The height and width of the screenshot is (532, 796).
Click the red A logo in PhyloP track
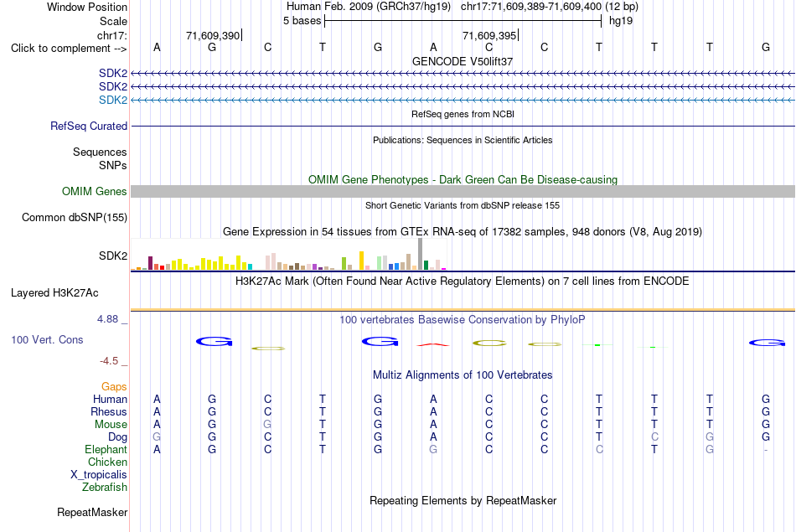pyautogui.click(x=433, y=344)
